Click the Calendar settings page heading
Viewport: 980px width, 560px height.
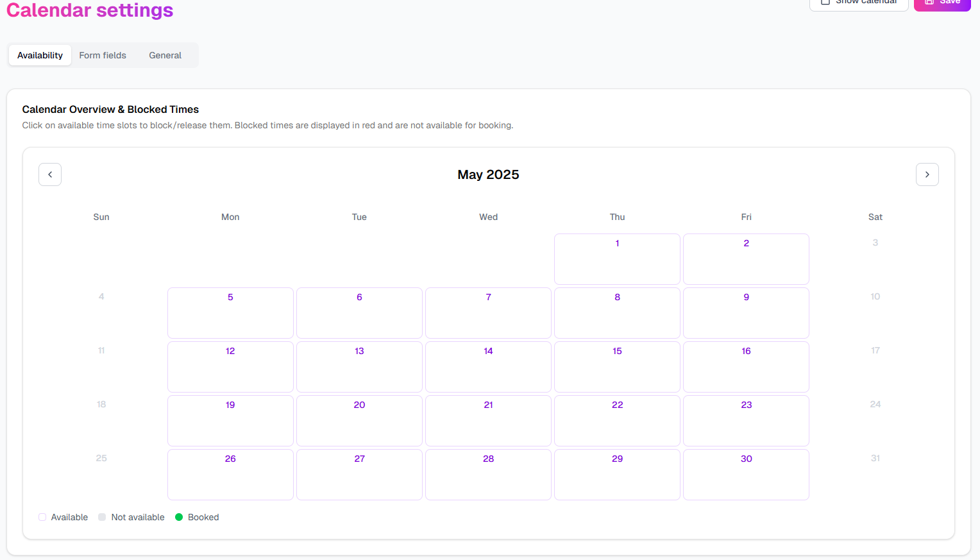[x=90, y=9]
